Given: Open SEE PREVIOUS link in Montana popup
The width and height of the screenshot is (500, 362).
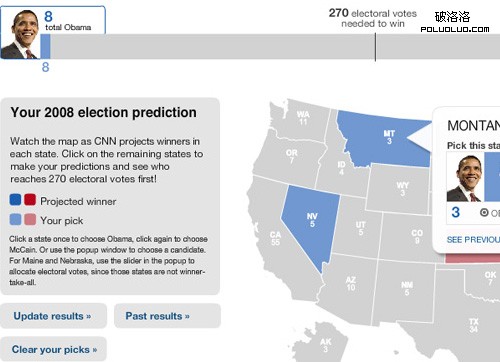Looking at the screenshot, I should click(473, 239).
